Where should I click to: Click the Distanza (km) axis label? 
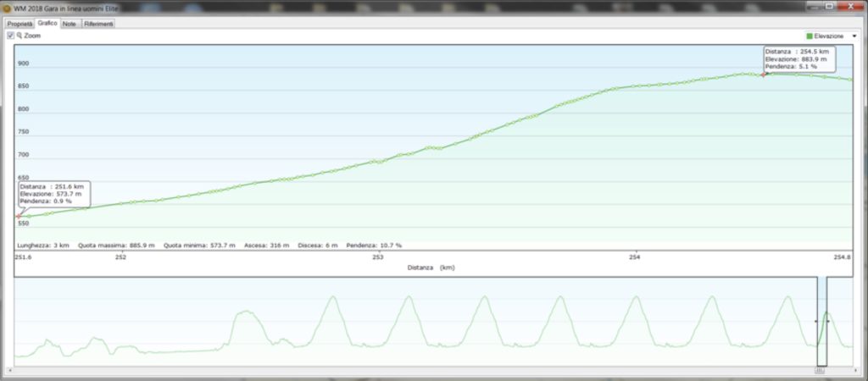point(431,268)
